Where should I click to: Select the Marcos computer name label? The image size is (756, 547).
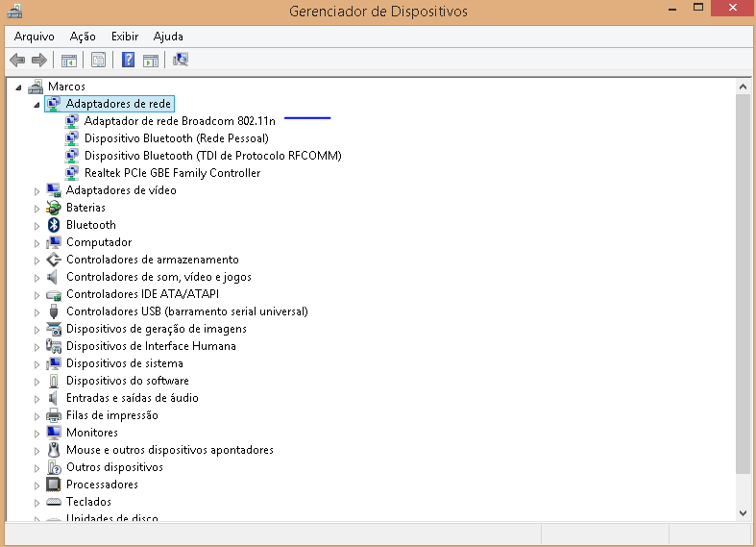pyautogui.click(x=66, y=87)
